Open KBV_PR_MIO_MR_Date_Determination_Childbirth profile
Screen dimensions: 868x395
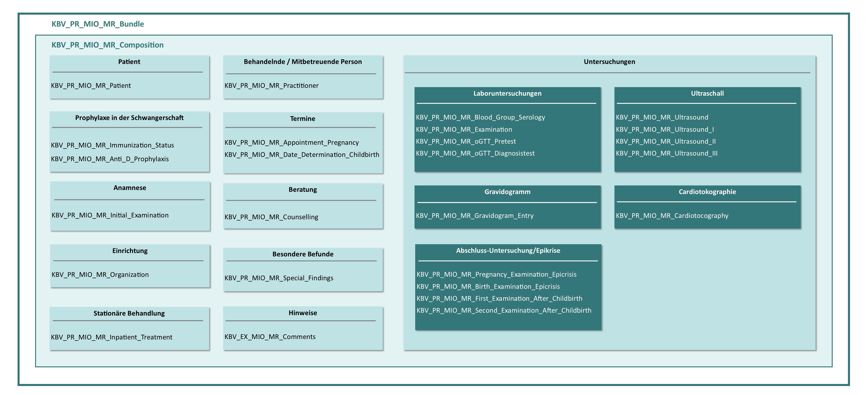[x=301, y=155]
